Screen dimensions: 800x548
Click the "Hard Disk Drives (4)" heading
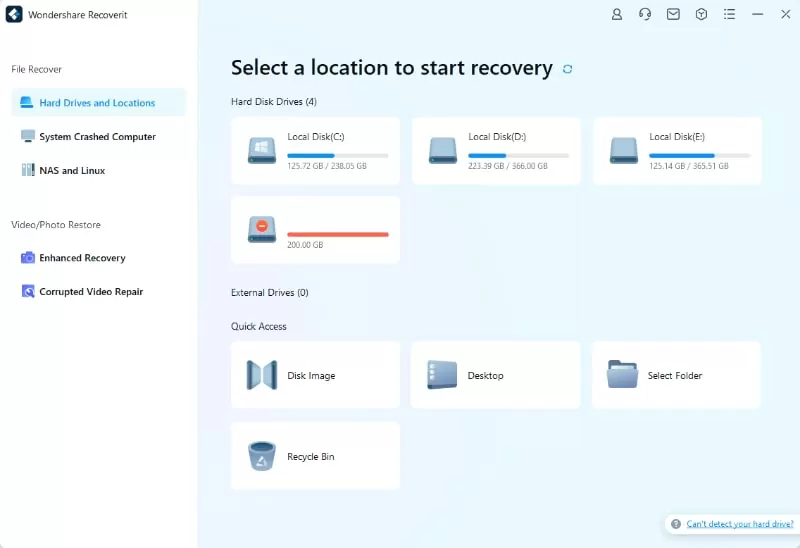(274, 102)
